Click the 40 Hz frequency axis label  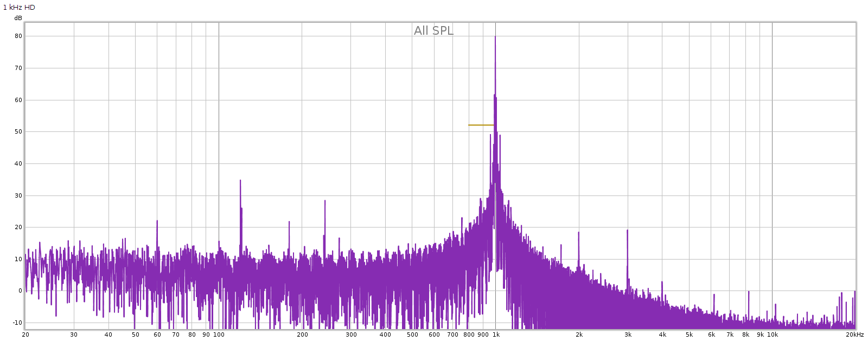[x=108, y=334]
